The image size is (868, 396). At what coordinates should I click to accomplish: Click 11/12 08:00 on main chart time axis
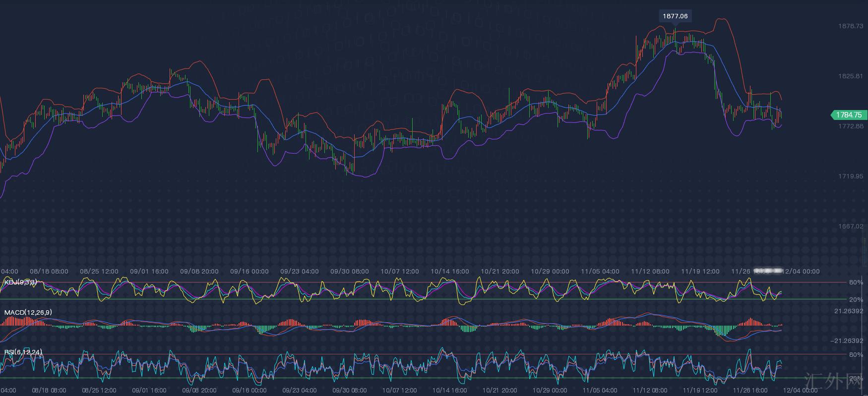650,272
